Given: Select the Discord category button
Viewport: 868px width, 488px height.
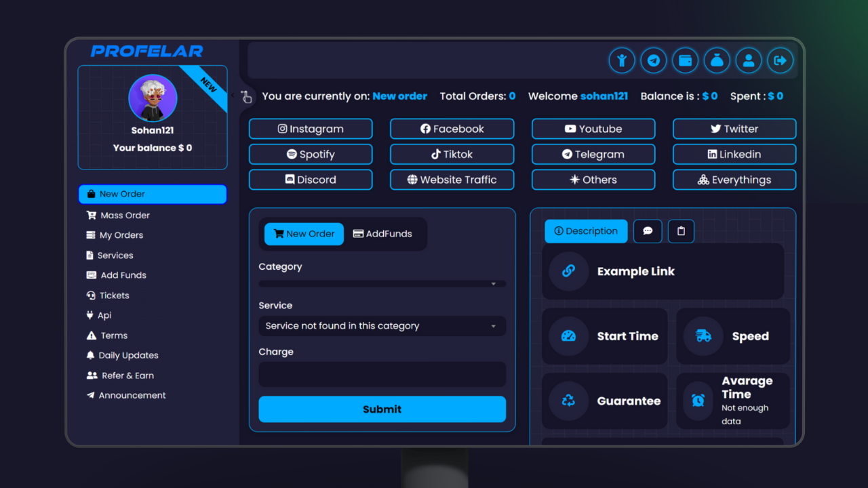Looking at the screenshot, I should tap(311, 180).
